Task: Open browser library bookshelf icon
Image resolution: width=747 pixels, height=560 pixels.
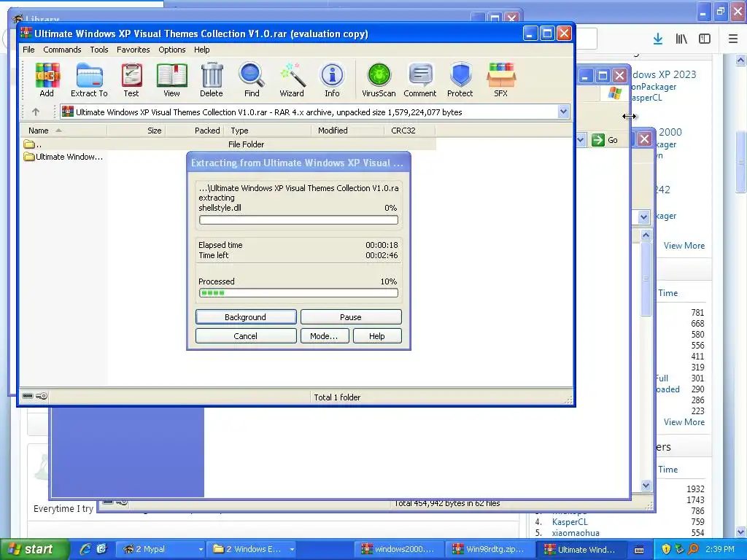Action: (681, 39)
